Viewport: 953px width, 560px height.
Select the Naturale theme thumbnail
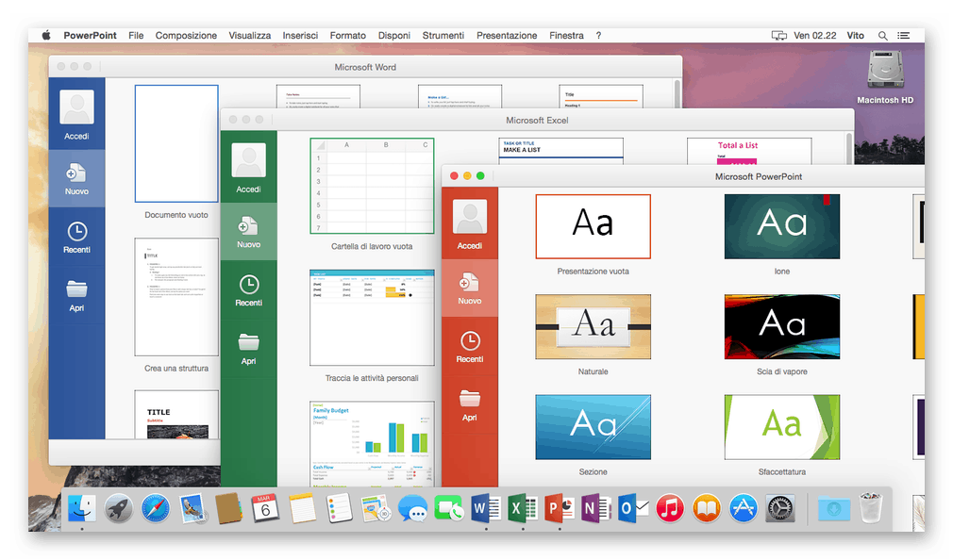point(594,327)
